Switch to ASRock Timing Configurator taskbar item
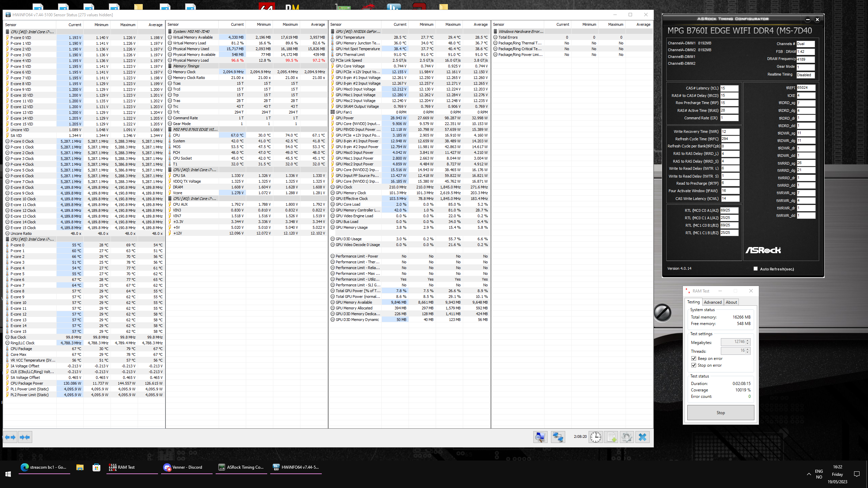This screenshot has width=868, height=488. tap(241, 467)
